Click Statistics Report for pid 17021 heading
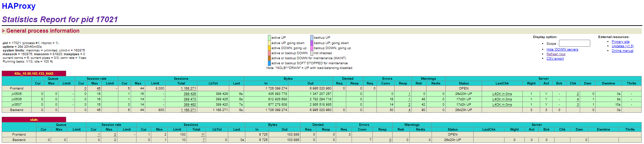This screenshot has width=644, height=144. 60,20
